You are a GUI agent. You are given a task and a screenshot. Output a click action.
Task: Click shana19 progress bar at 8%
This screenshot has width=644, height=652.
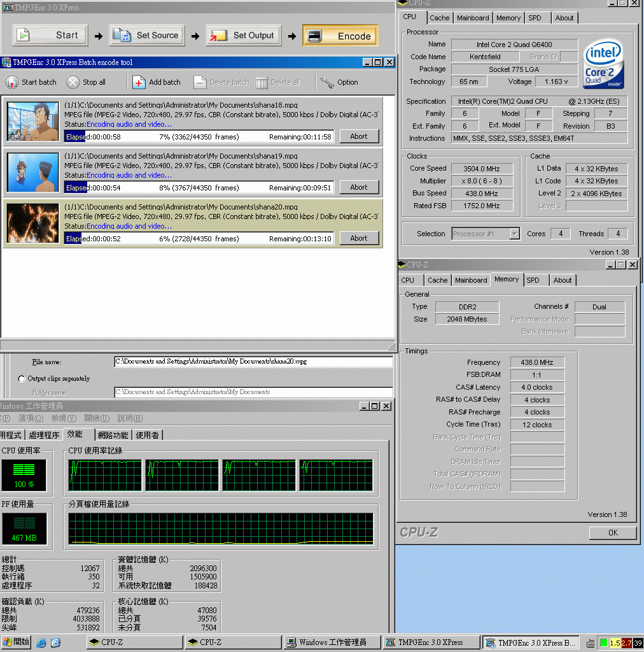(199, 188)
